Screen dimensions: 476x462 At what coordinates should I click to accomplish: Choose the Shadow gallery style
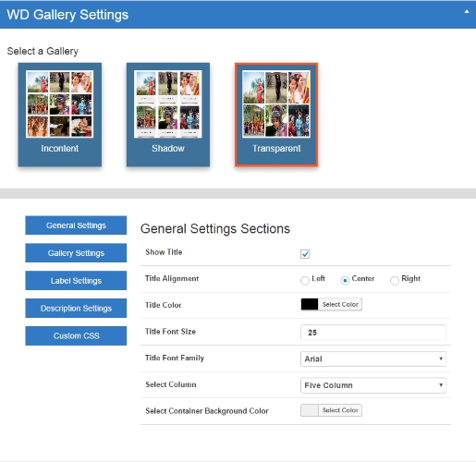pyautogui.click(x=168, y=115)
